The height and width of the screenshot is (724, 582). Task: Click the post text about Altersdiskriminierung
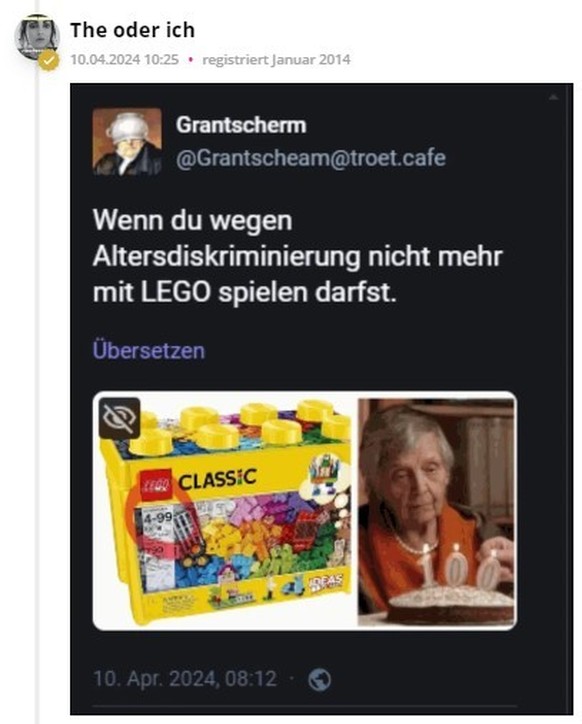click(x=297, y=256)
